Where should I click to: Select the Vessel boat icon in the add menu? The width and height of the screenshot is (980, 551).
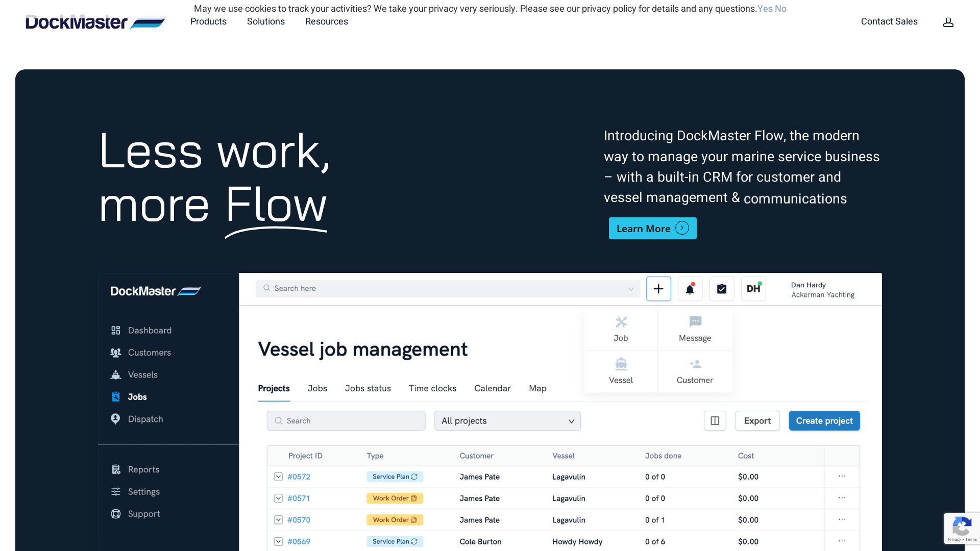621,364
